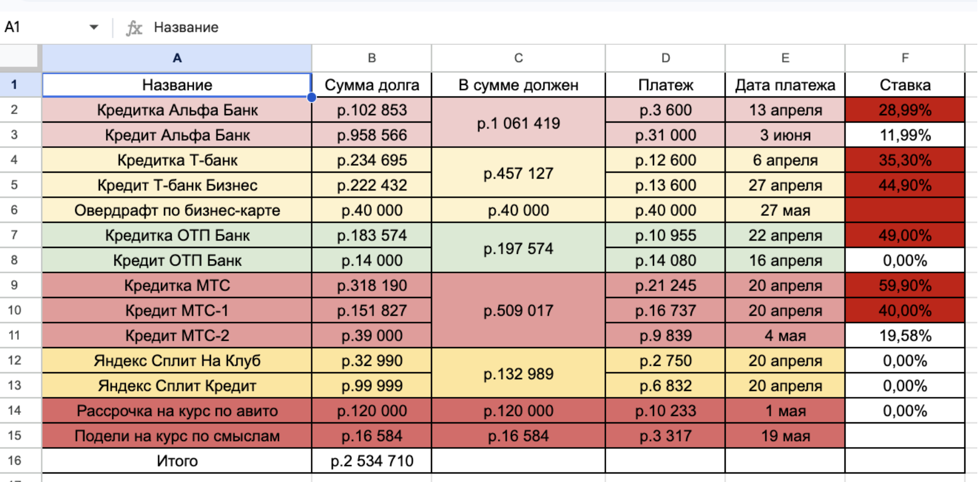Select the total р.2 534 710 cell

tap(372, 460)
